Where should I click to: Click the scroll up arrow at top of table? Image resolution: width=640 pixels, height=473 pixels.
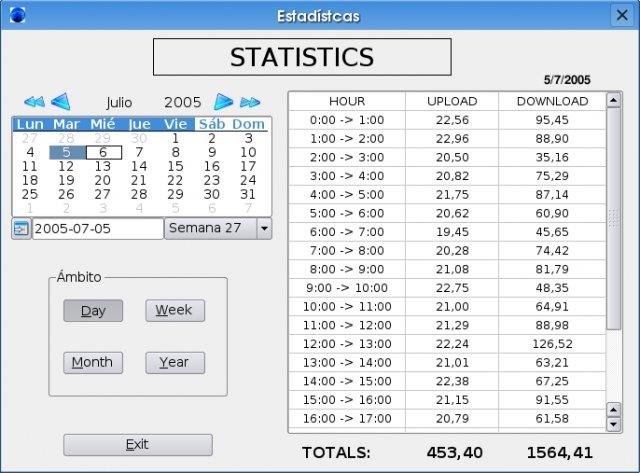coord(614,100)
